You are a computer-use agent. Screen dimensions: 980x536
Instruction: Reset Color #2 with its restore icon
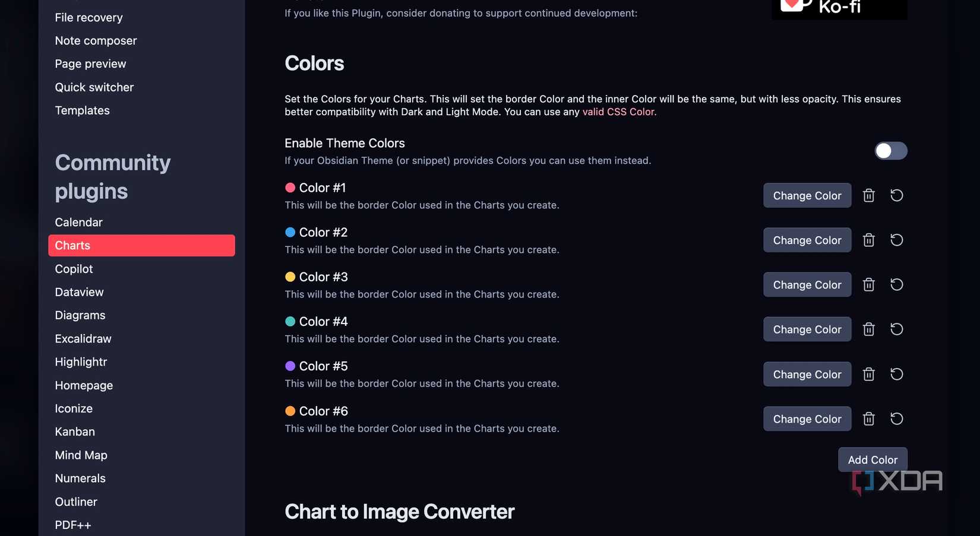897,240
